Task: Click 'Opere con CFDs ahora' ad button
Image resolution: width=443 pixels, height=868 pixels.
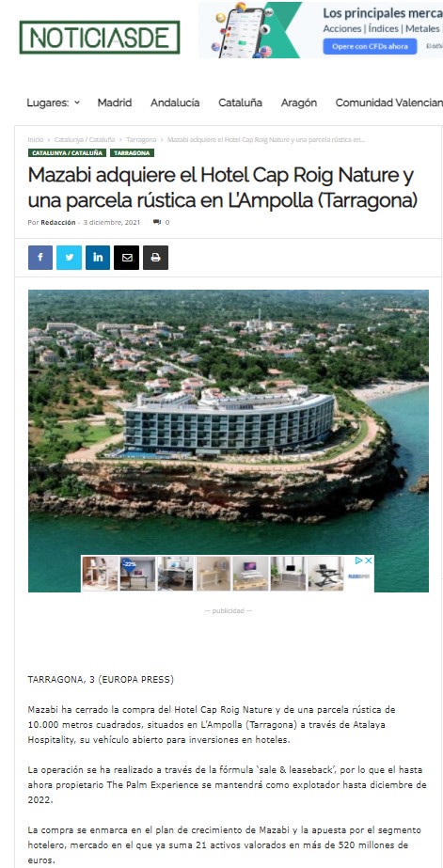Action: click(370, 46)
